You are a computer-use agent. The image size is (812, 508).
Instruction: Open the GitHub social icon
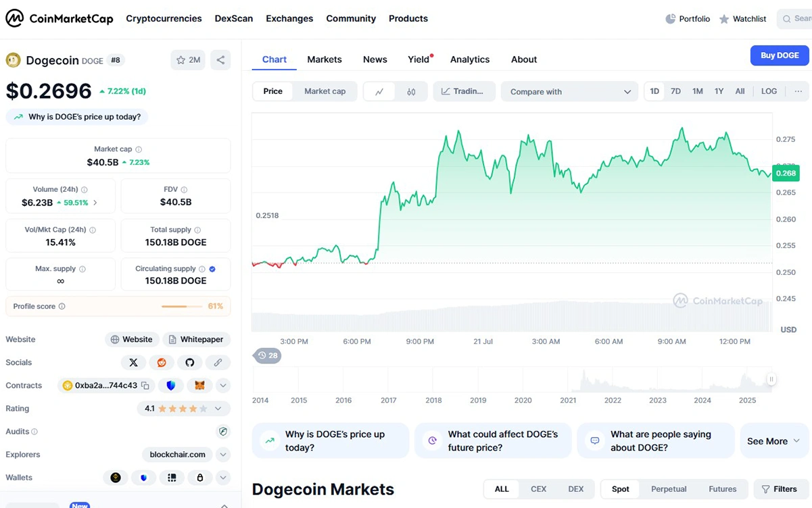pyautogui.click(x=190, y=363)
